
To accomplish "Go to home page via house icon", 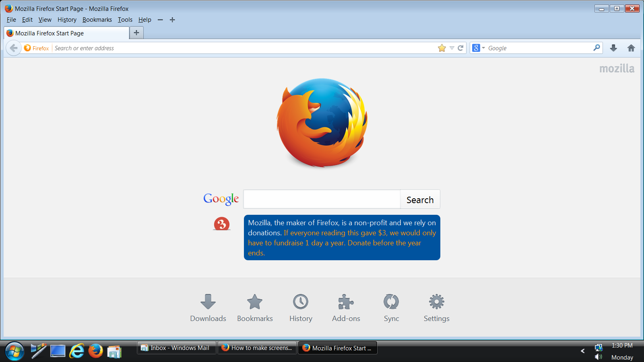I will 631,48.
